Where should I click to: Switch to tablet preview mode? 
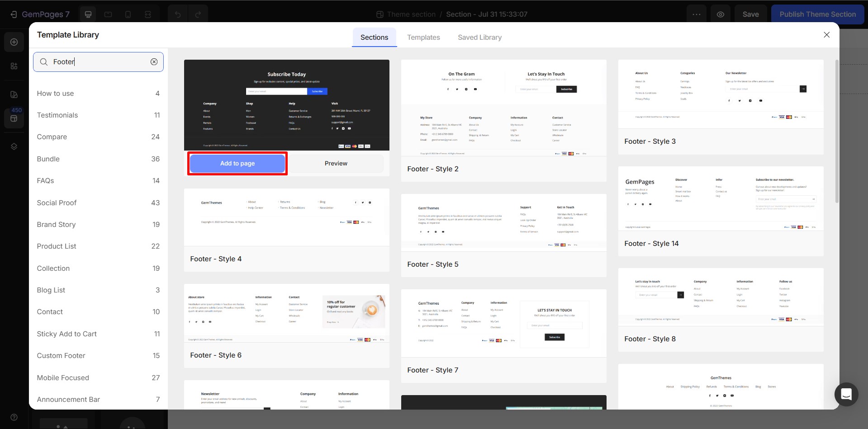[x=108, y=14]
